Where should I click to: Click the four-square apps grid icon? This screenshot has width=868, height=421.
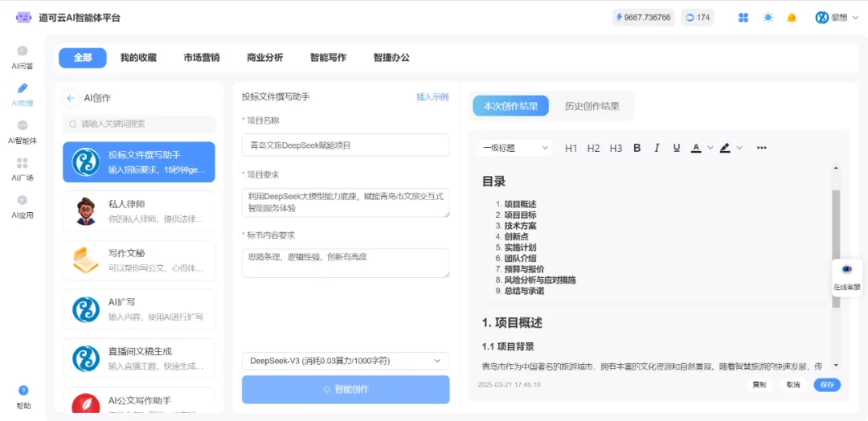(743, 18)
